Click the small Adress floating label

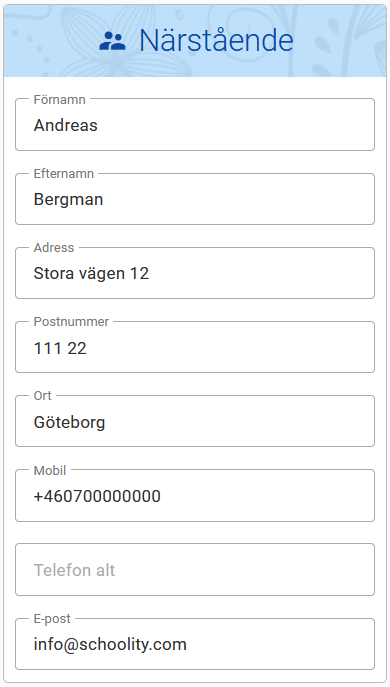(54, 248)
